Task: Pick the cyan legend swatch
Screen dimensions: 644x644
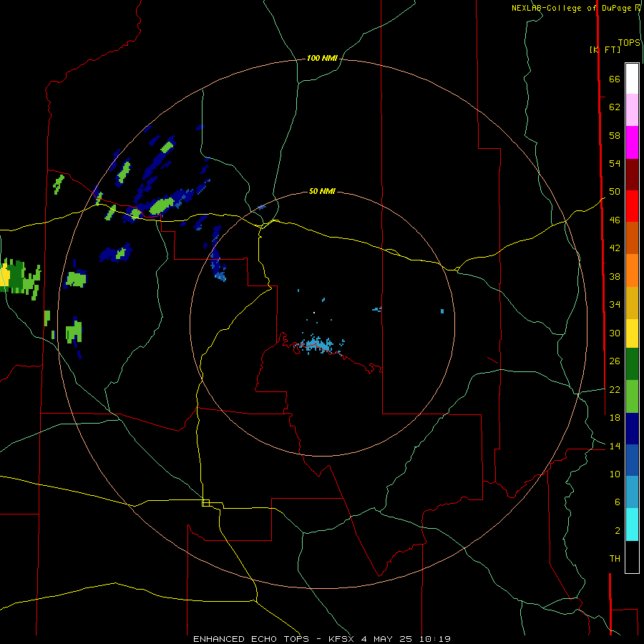Action: tap(632, 525)
